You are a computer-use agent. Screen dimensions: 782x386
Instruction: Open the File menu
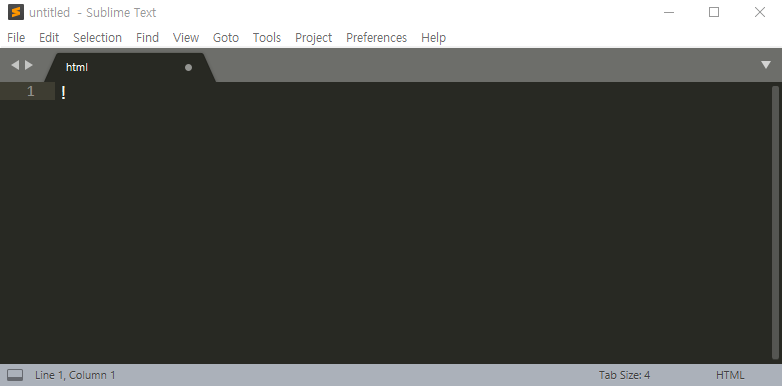[16, 37]
